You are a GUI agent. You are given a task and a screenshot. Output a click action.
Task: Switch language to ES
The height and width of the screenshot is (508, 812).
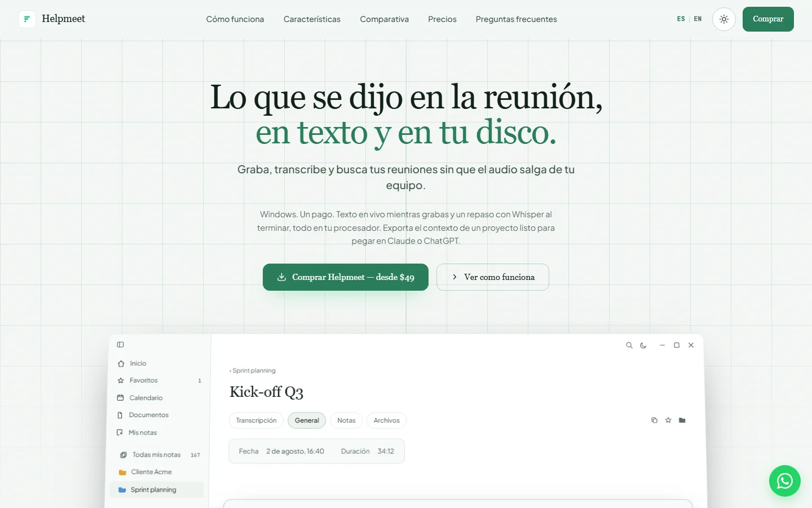pyautogui.click(x=681, y=19)
